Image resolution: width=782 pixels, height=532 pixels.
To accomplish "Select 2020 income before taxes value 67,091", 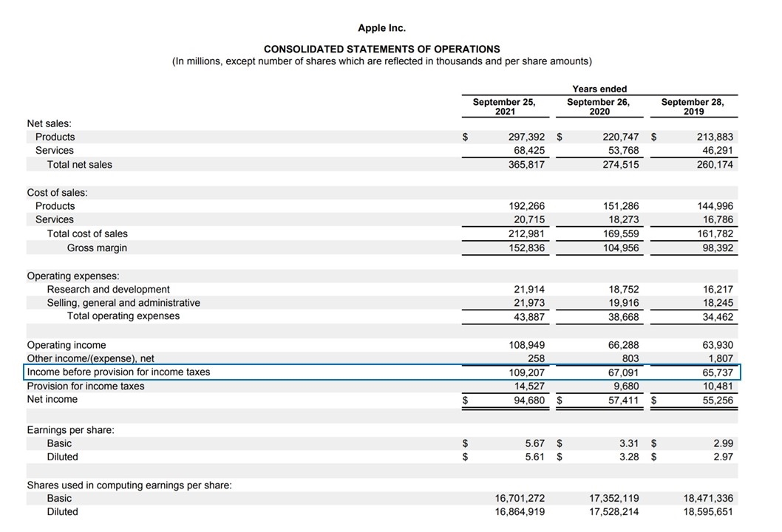I will tap(623, 372).
